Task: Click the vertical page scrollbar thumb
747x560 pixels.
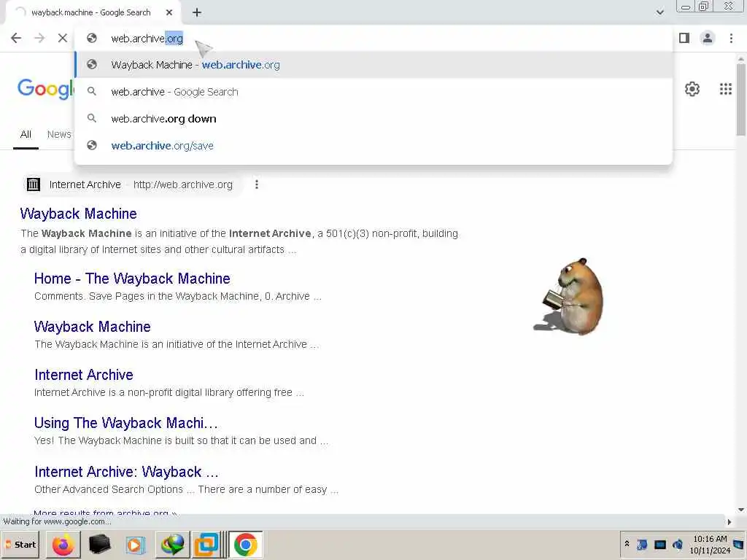Action: [x=741, y=99]
